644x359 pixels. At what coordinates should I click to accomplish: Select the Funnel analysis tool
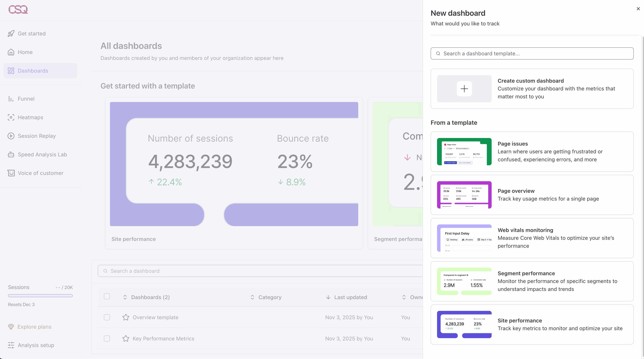(26, 99)
